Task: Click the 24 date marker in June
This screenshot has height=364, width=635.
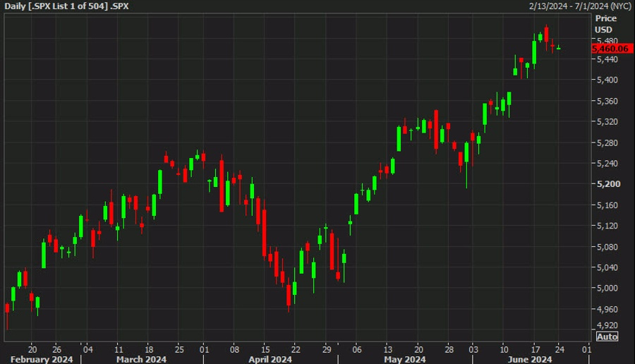Action: tap(560, 349)
